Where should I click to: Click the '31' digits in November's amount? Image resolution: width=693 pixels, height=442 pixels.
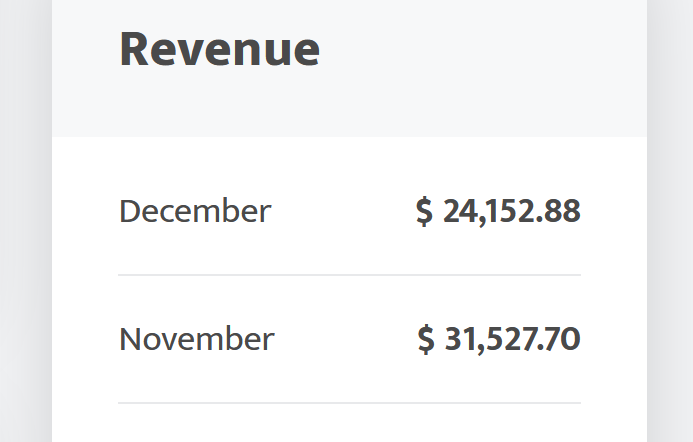[x=459, y=339]
